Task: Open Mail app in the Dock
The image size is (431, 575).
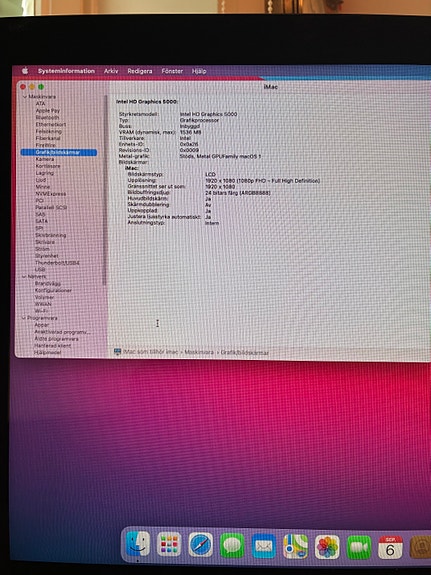Action: tap(264, 546)
